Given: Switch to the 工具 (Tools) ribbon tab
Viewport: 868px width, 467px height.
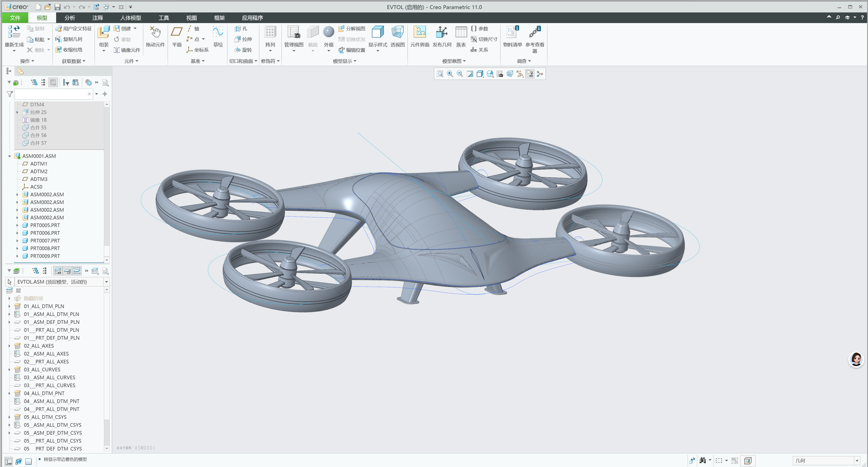Looking at the screenshot, I should [164, 18].
